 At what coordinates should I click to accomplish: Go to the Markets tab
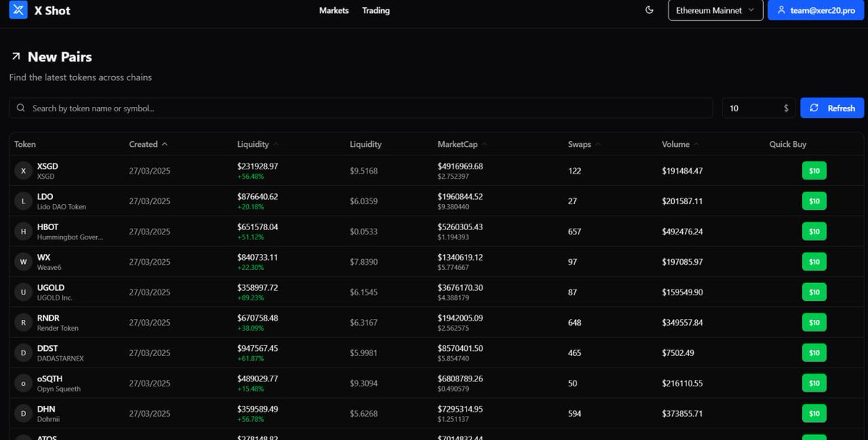334,10
